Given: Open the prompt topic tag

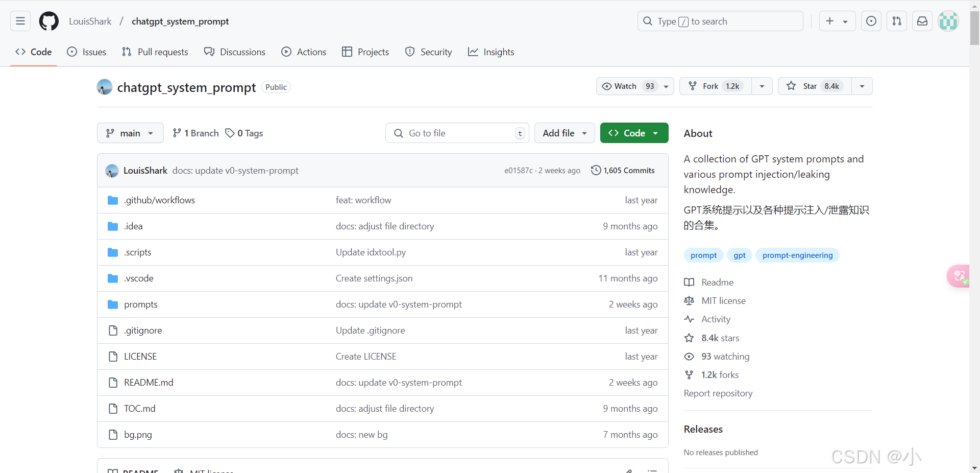Looking at the screenshot, I should [x=703, y=255].
